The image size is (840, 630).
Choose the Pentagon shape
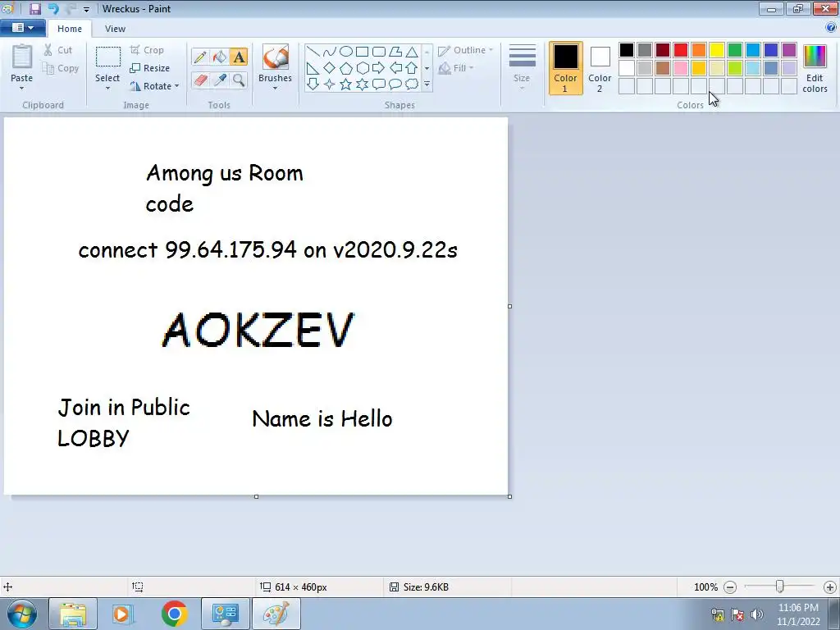coord(346,68)
